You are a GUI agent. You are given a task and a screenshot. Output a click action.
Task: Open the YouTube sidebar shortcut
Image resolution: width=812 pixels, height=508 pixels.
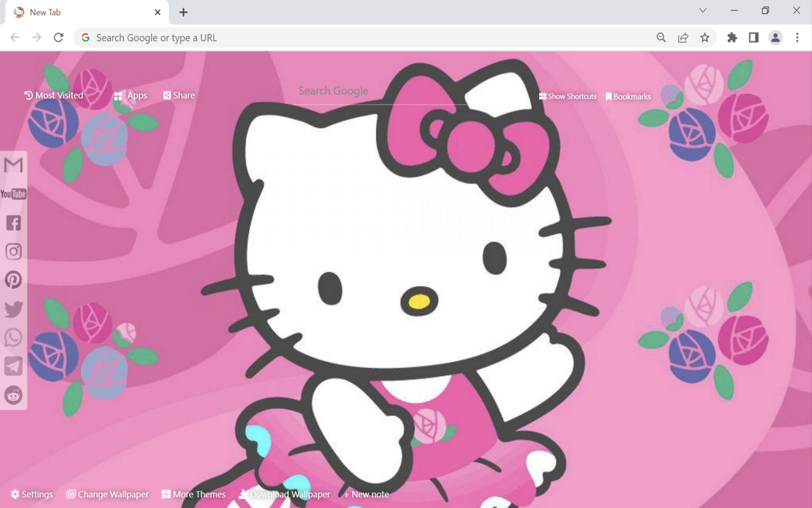[13, 194]
